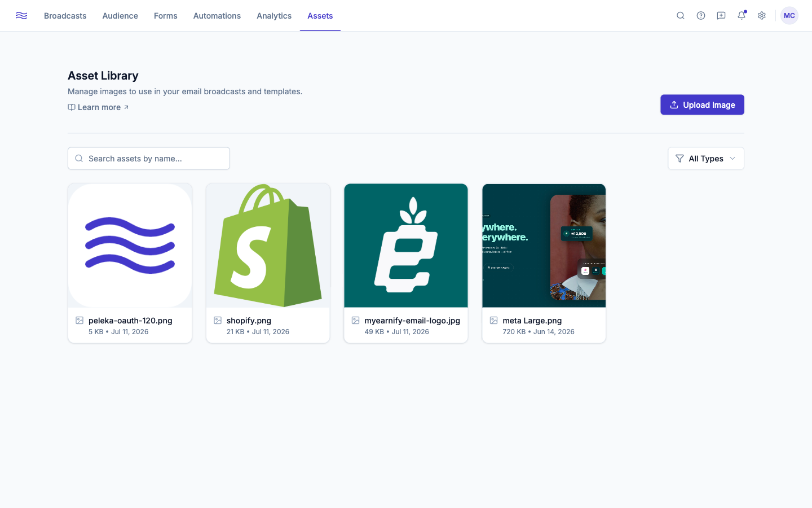The width and height of the screenshot is (812, 508).
Task: Click the text 720 KB • Jun 14, 2026
Action: pyautogui.click(x=539, y=332)
